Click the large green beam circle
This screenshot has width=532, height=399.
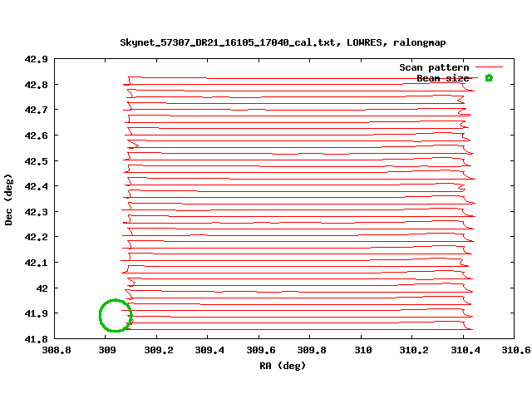[x=116, y=316]
